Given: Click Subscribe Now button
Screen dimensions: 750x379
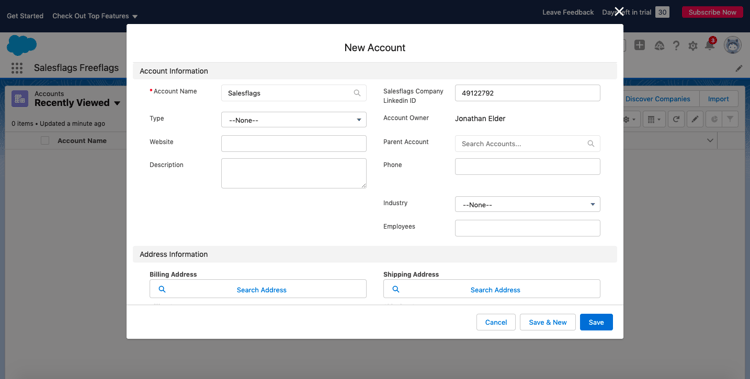Looking at the screenshot, I should click(712, 12).
